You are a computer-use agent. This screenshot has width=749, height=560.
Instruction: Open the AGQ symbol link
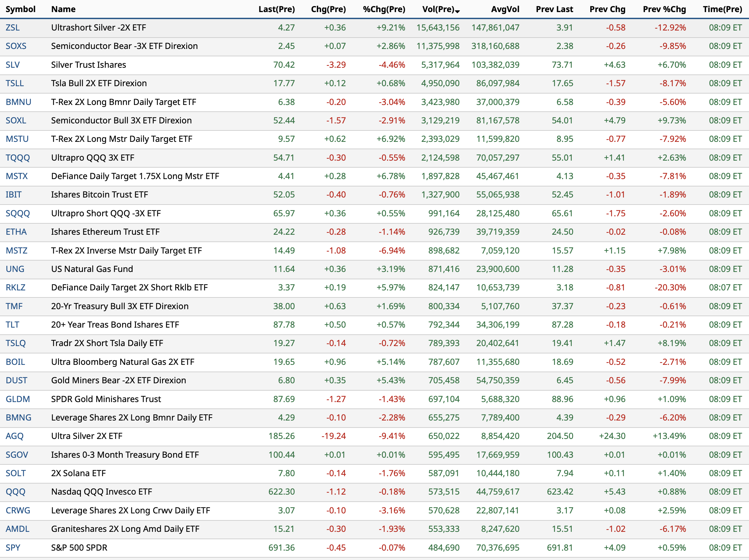[14, 436]
